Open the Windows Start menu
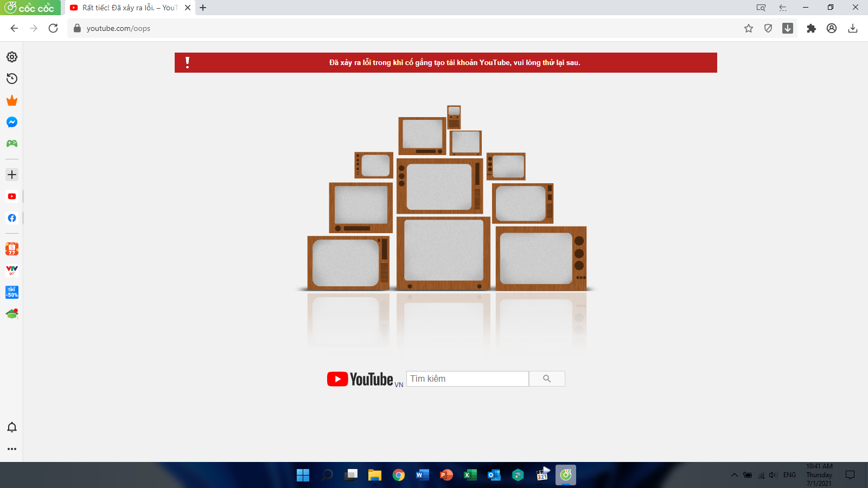The width and height of the screenshot is (868, 488). (x=303, y=475)
